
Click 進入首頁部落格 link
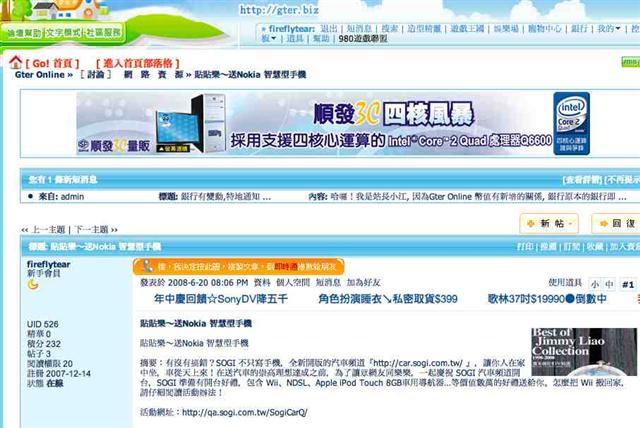(138, 64)
